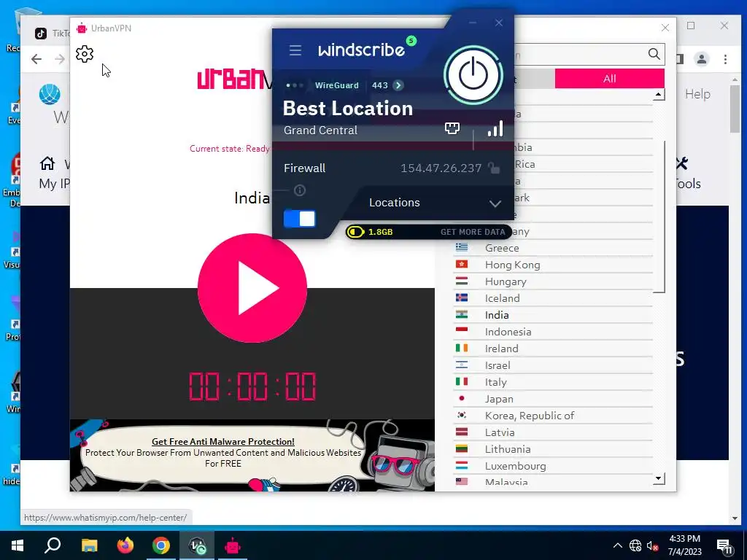The width and height of the screenshot is (747, 560).
Task: Click the muted volume tray icon
Action: point(651,546)
